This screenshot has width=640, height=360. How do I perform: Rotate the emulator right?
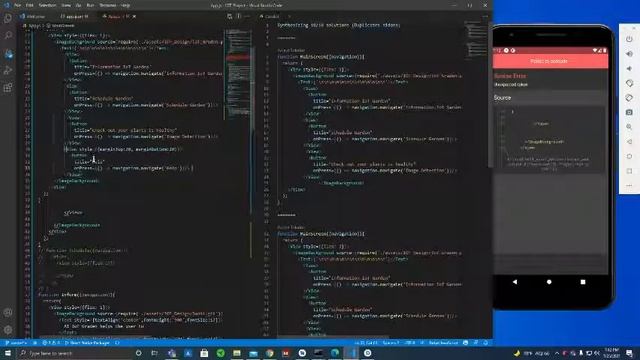coord(629,98)
